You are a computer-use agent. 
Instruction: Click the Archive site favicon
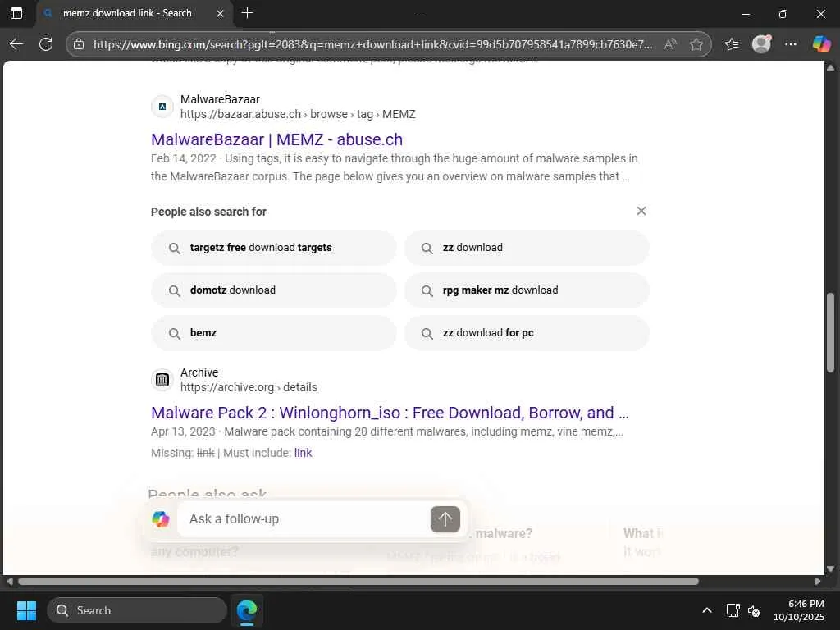click(162, 380)
